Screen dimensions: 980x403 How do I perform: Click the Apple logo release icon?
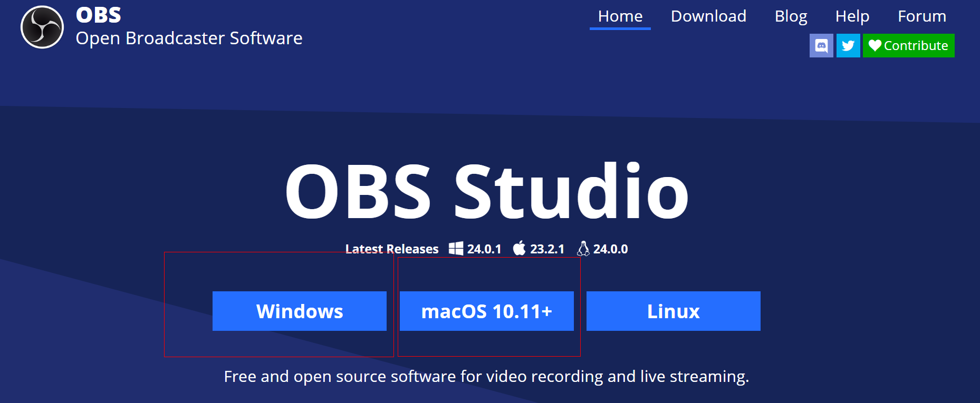pos(520,248)
